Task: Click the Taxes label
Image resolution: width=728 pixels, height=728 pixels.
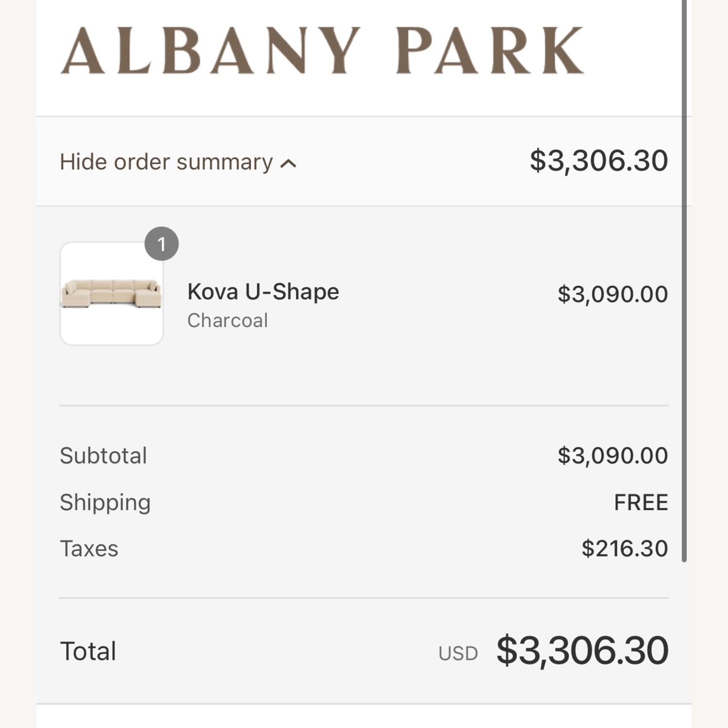Action: (x=89, y=549)
